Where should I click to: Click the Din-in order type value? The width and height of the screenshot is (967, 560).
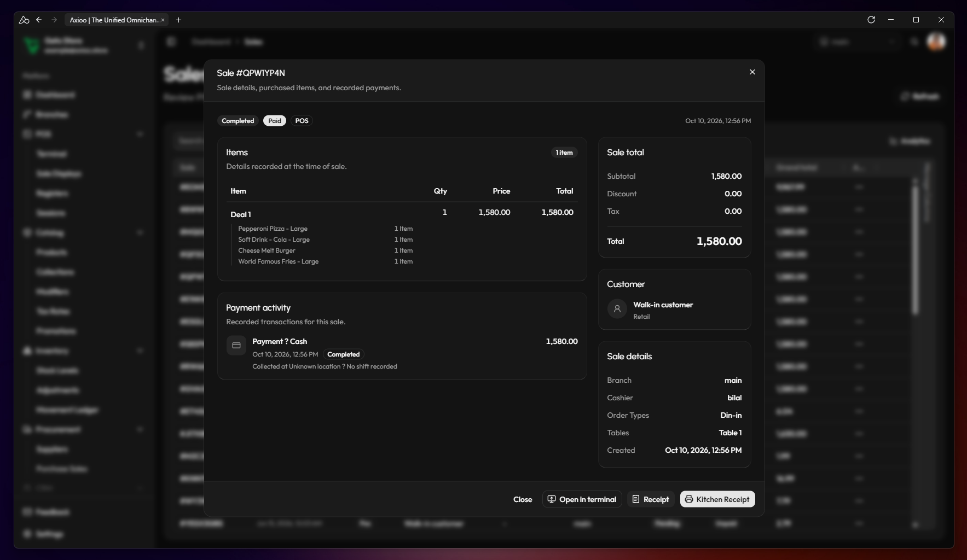point(731,415)
